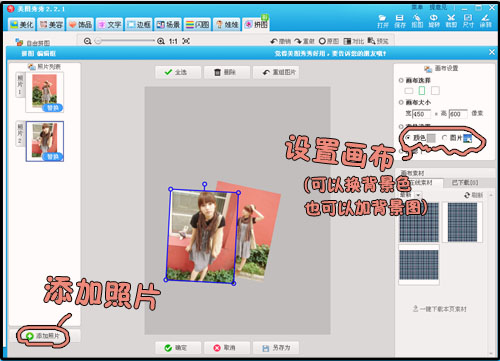Image resolution: width=500 pixels, height=361 pixels.
Task: Select photo 1 thumbnail in photo list
Action: [45, 92]
